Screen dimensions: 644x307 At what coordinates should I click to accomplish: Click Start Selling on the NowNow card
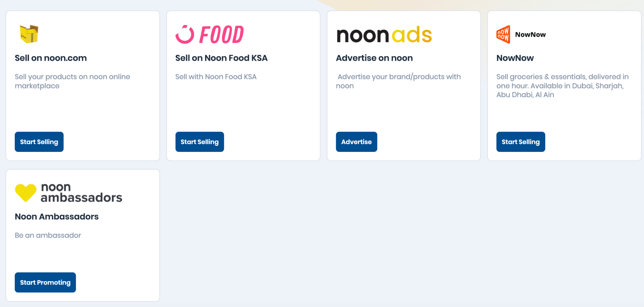pyautogui.click(x=520, y=142)
